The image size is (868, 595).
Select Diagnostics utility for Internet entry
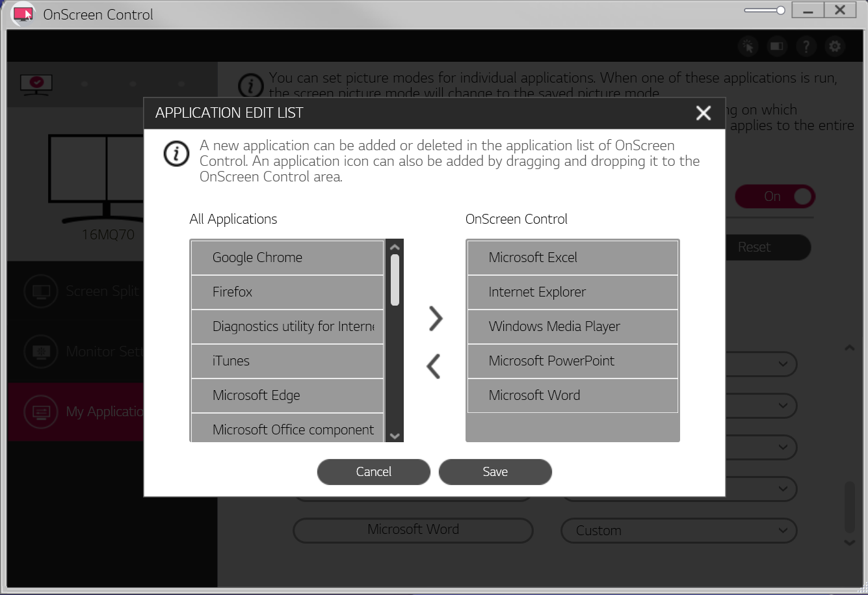coord(287,326)
